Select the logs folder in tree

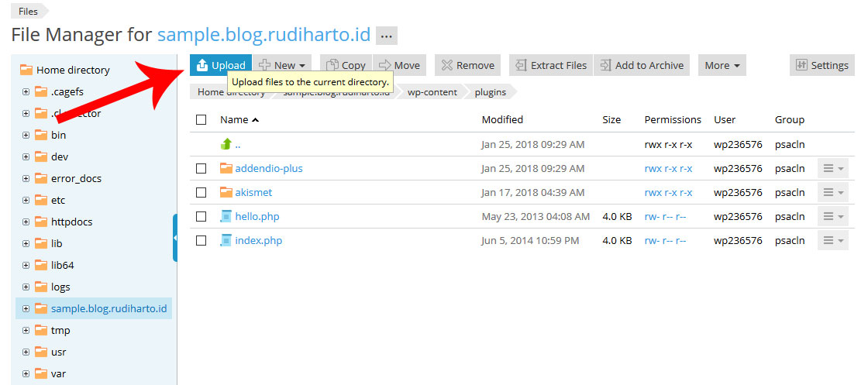tap(60, 287)
